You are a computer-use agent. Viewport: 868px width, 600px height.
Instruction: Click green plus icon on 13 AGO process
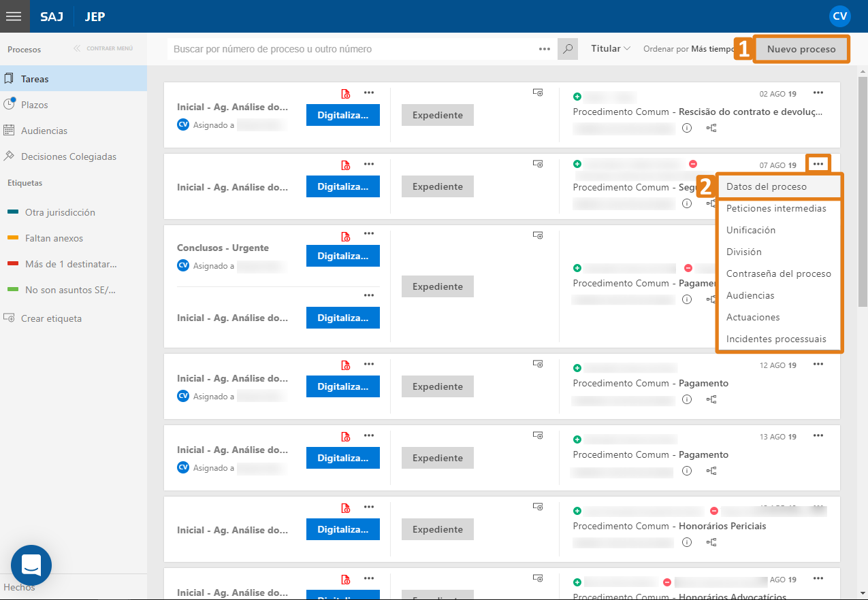pyautogui.click(x=577, y=439)
